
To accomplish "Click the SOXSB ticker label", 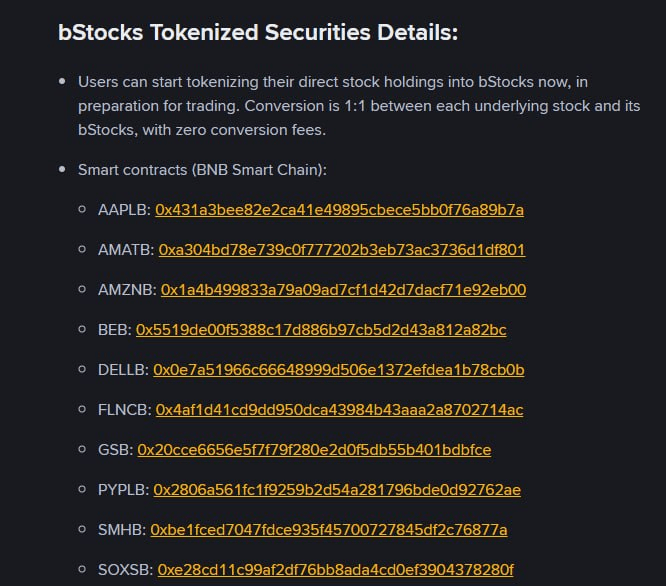I will [125, 570].
